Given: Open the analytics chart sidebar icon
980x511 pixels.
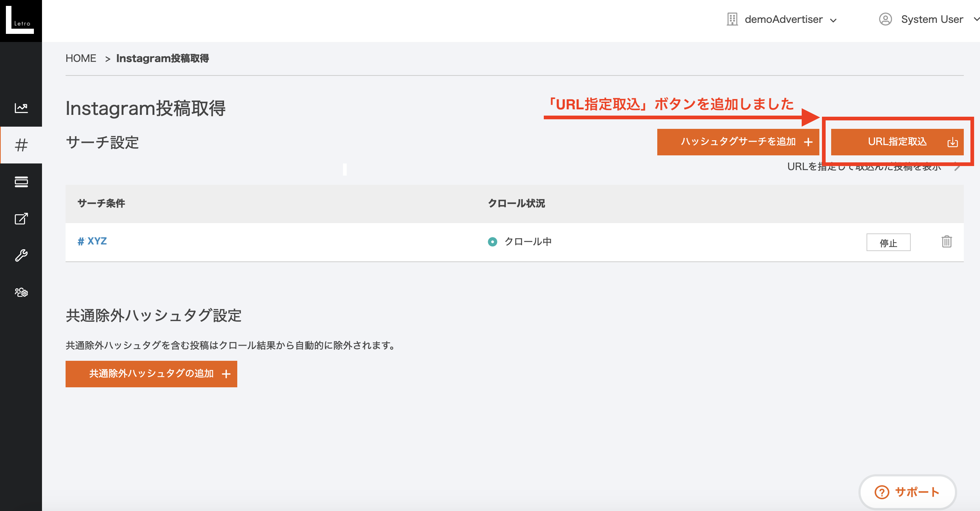Looking at the screenshot, I should [x=21, y=108].
